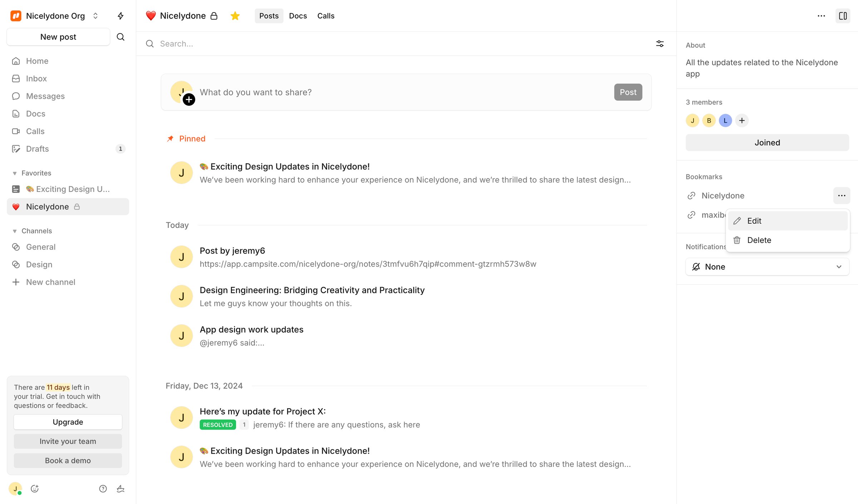This screenshot has height=504, width=858.
Task: Click the plus badge on composer avatar
Action: 189,99
